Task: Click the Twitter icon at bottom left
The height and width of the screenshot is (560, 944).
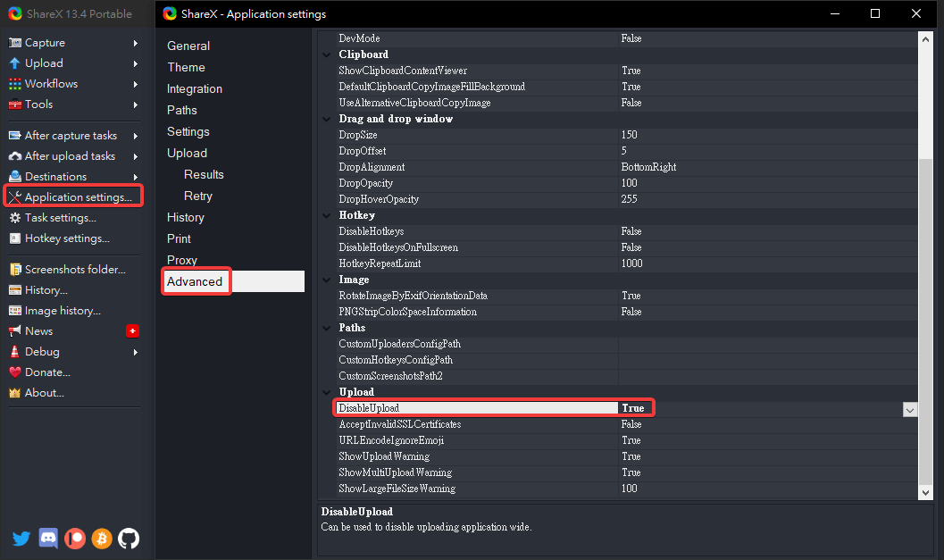Action: 21,539
